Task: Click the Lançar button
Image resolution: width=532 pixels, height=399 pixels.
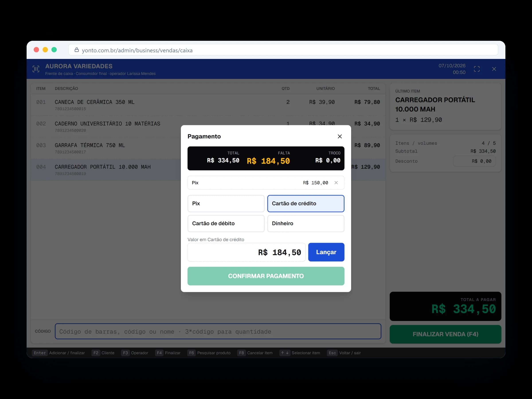Action: 326,252
